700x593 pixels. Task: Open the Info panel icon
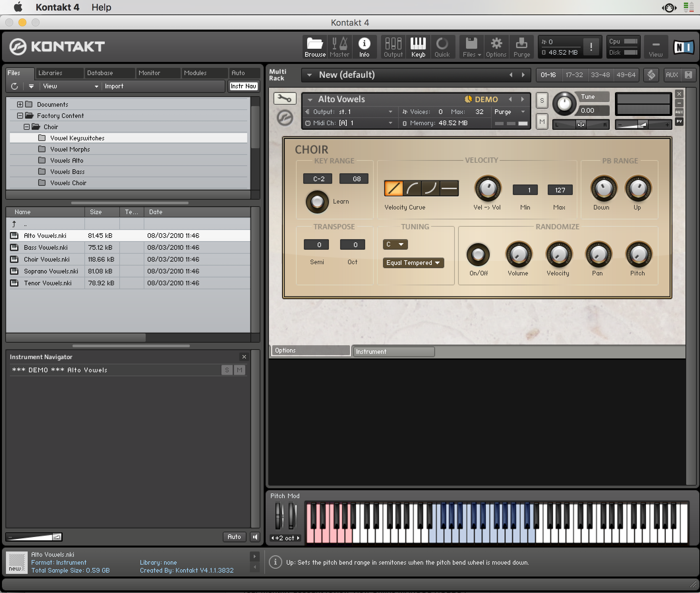tap(365, 47)
